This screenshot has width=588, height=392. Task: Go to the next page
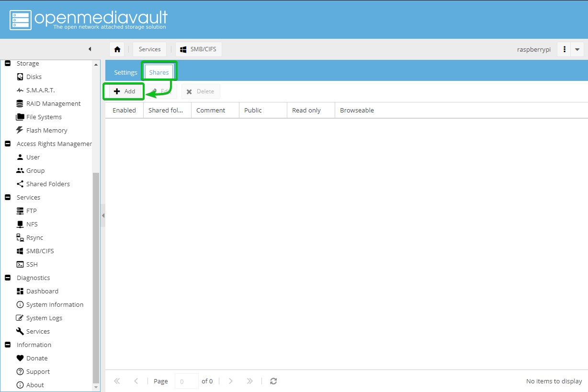(x=231, y=381)
